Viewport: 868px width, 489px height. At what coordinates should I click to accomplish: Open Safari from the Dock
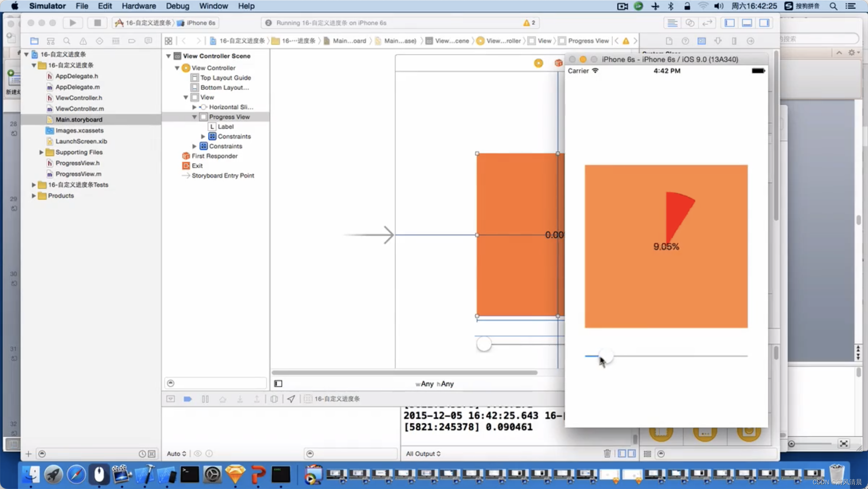point(76,474)
